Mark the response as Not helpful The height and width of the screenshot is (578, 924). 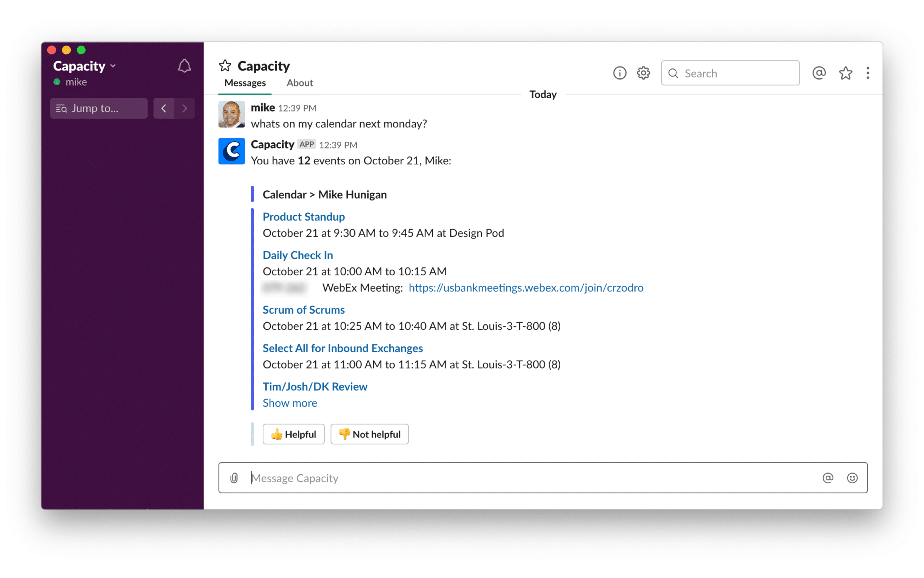coord(369,434)
